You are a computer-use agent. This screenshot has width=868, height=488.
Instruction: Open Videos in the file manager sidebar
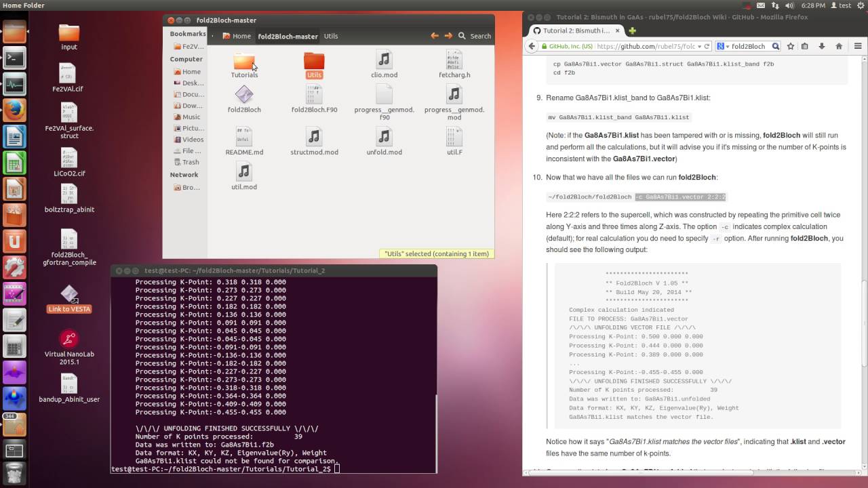(188, 140)
